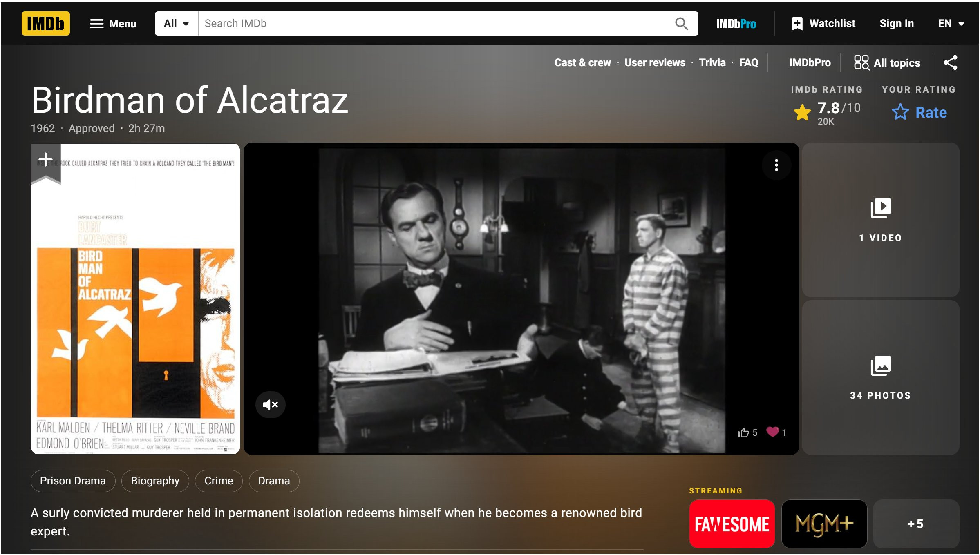Add the poster to watchlist with plus ribbon
The width and height of the screenshot is (980, 555).
point(45,159)
